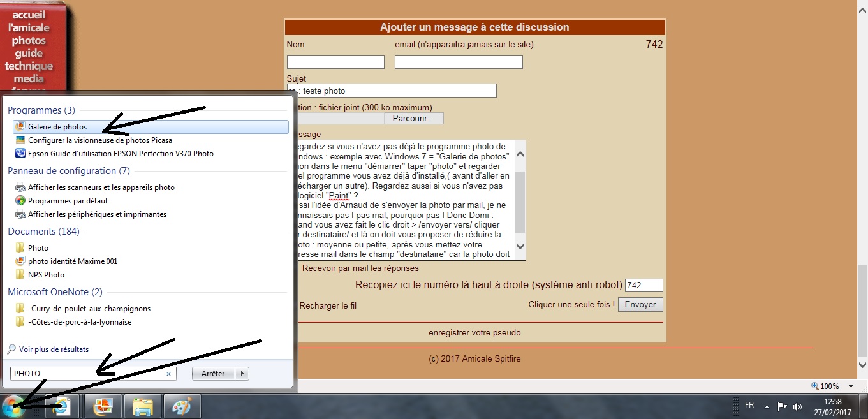Click 'Voir plus de résultats' link

coord(54,349)
